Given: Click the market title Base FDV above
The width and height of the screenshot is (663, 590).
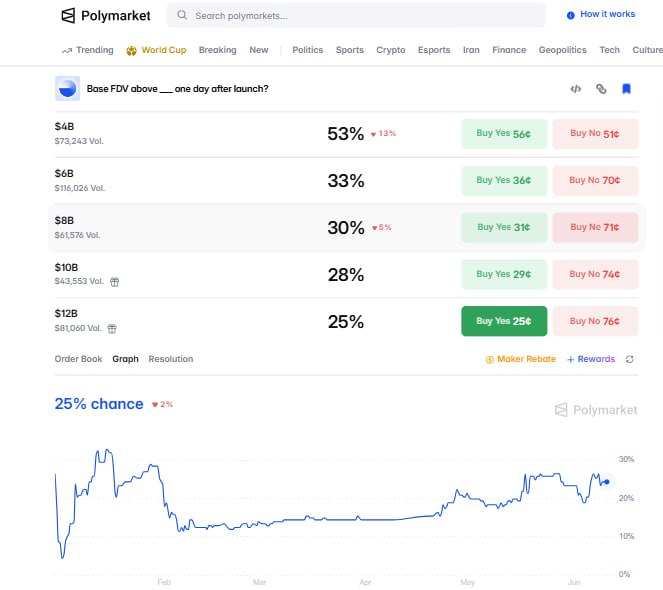Looking at the screenshot, I should point(178,89).
